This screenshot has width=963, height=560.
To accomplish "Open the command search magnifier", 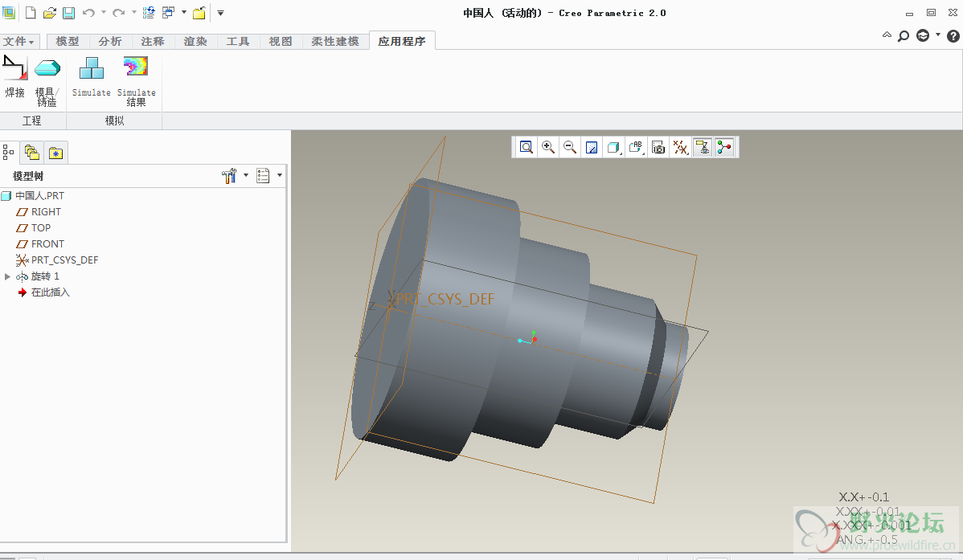I will pyautogui.click(x=904, y=36).
